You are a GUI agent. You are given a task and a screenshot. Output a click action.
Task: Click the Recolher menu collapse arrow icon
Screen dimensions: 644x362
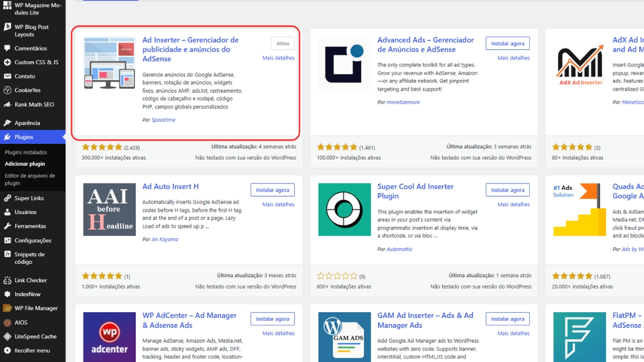tap(7, 350)
